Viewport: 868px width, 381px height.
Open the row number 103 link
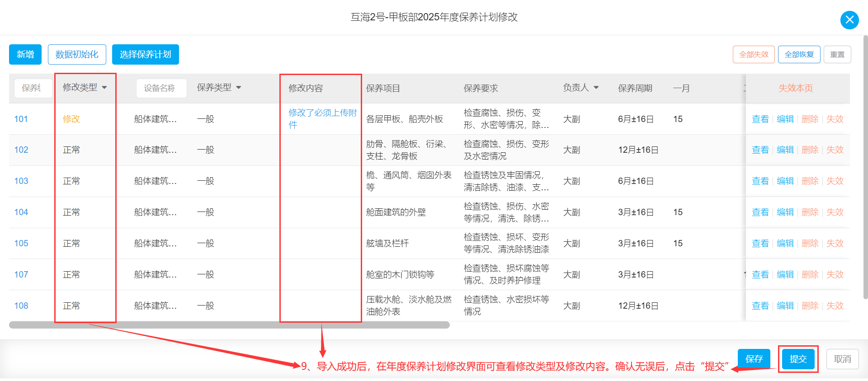[21, 181]
